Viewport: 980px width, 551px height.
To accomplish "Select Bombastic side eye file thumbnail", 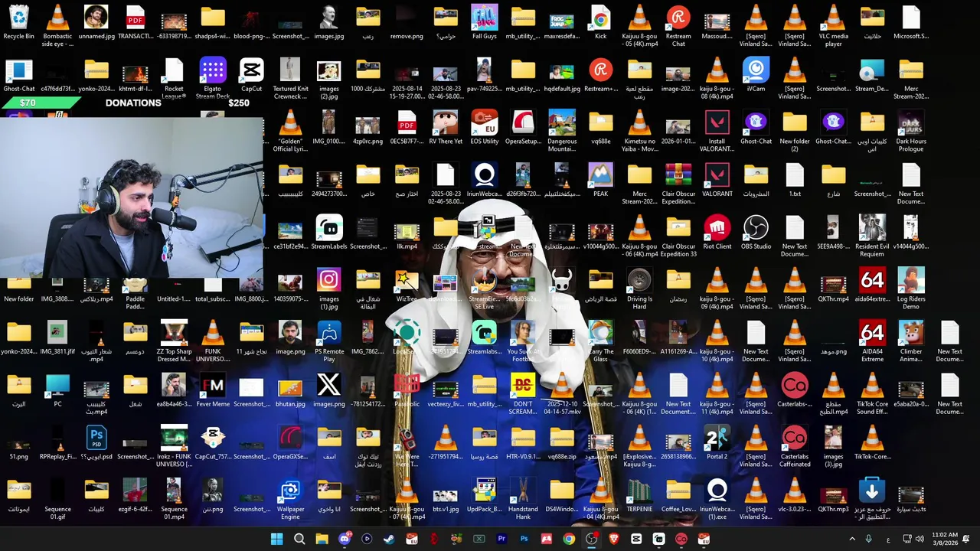I will click(57, 26).
